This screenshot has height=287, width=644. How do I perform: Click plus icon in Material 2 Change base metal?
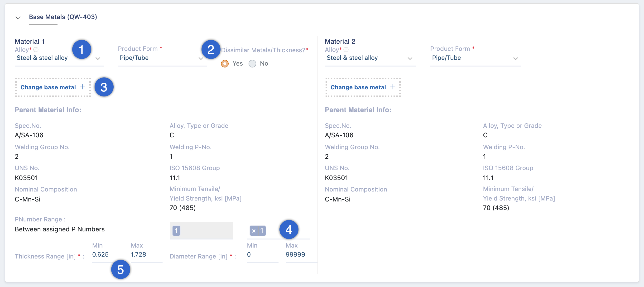pyautogui.click(x=393, y=87)
